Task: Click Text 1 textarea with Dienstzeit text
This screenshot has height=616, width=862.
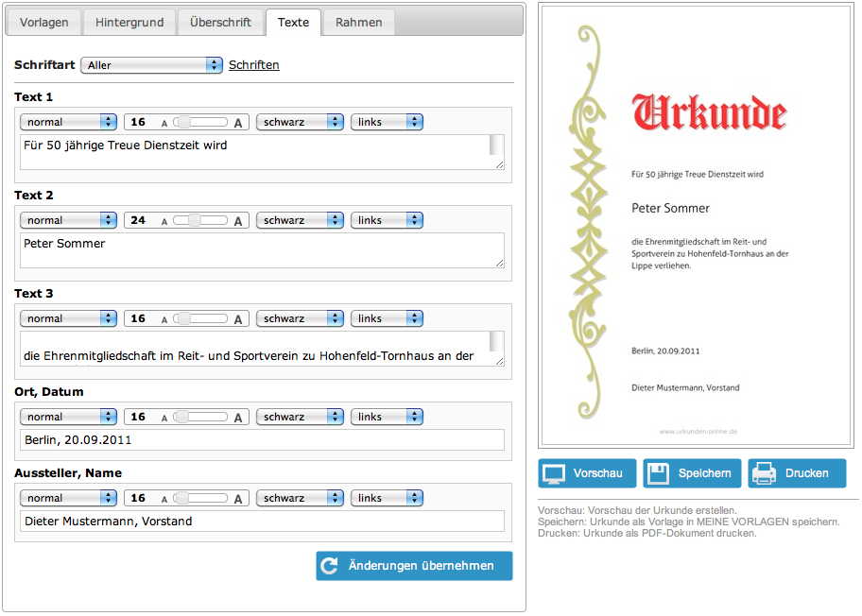Action: (262, 152)
